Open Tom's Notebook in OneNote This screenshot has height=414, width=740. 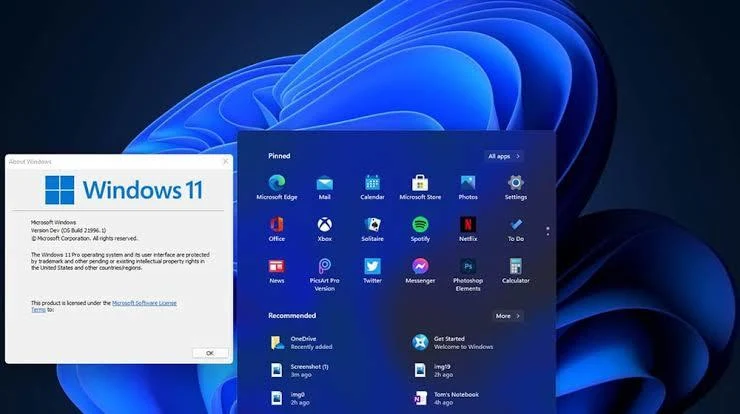click(x=446, y=398)
